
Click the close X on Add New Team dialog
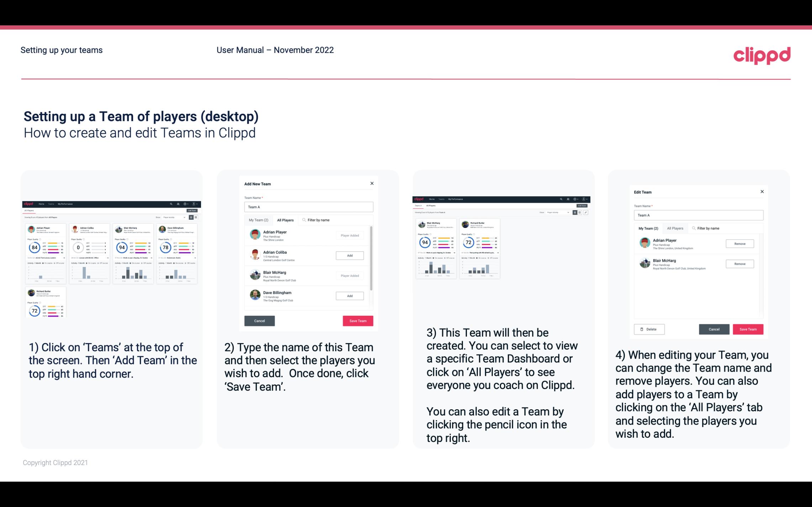tap(371, 183)
